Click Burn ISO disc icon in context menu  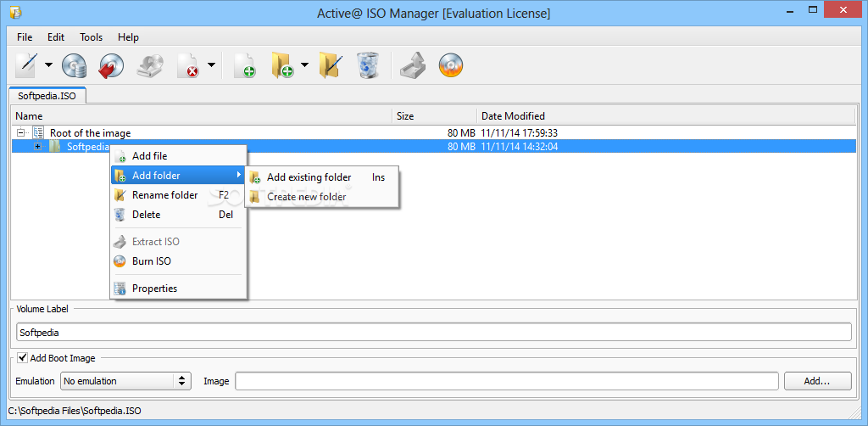click(120, 261)
